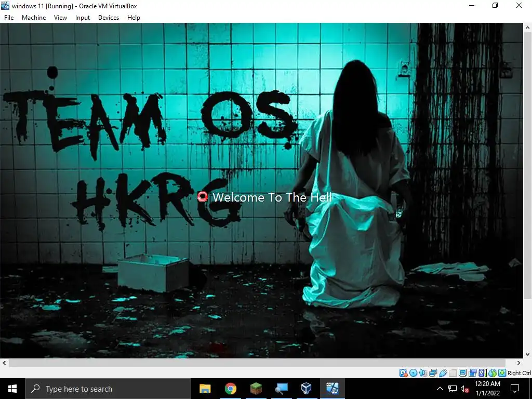532x399 pixels.
Task: Open the Devices menu
Action: click(109, 18)
